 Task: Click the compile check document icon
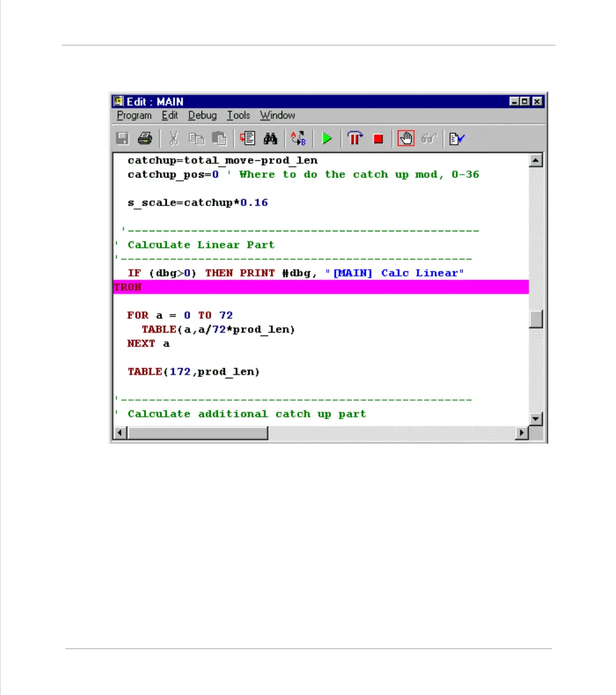[457, 139]
